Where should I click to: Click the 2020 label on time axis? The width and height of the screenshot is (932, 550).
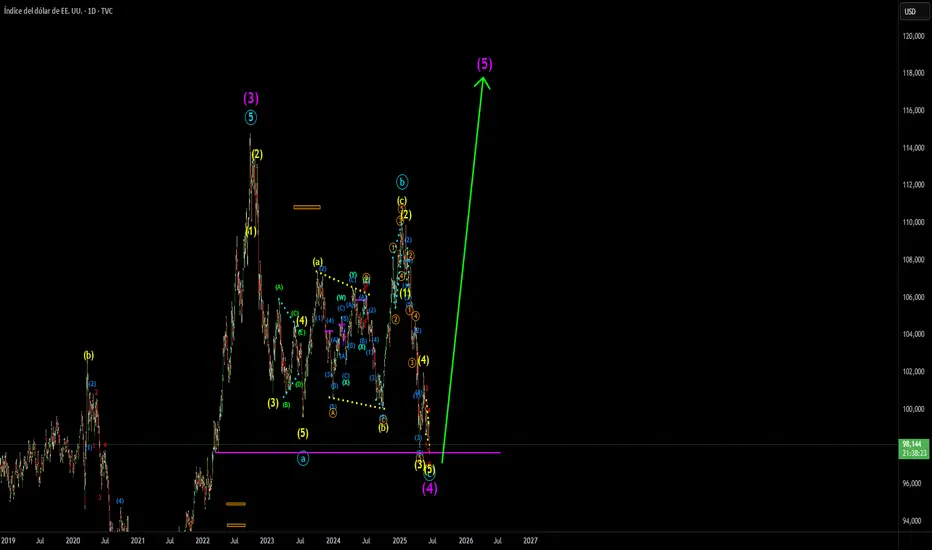coord(73,540)
